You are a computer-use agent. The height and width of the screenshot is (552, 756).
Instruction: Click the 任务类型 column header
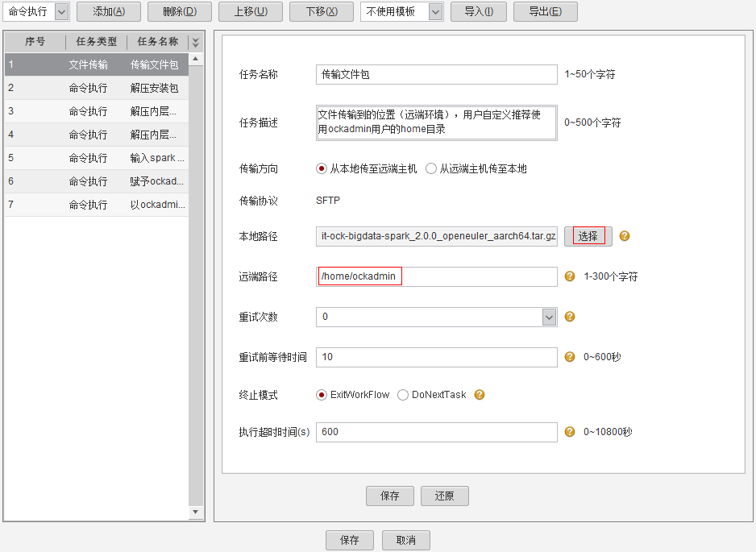tap(97, 42)
